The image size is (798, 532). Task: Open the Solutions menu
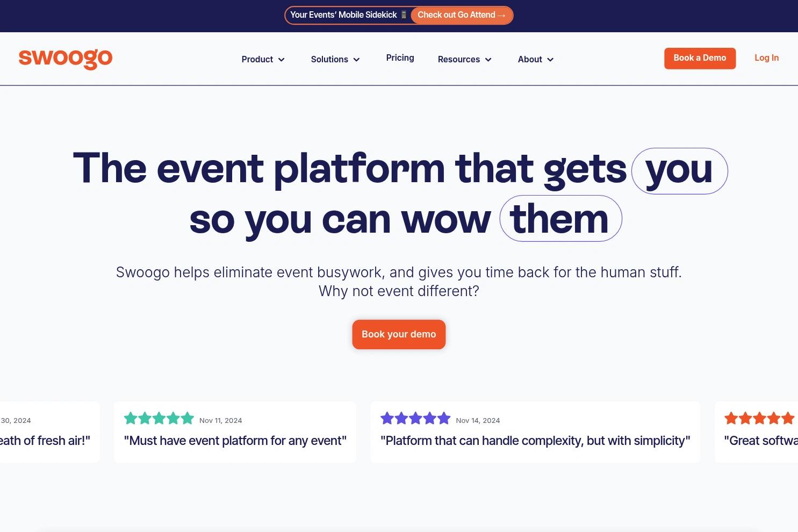pos(329,59)
